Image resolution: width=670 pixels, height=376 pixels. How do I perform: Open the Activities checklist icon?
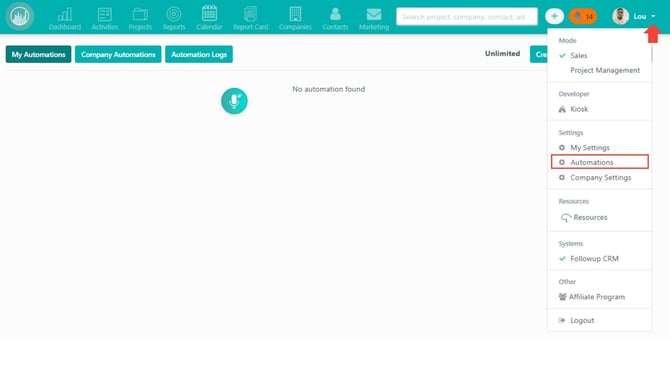tap(105, 15)
